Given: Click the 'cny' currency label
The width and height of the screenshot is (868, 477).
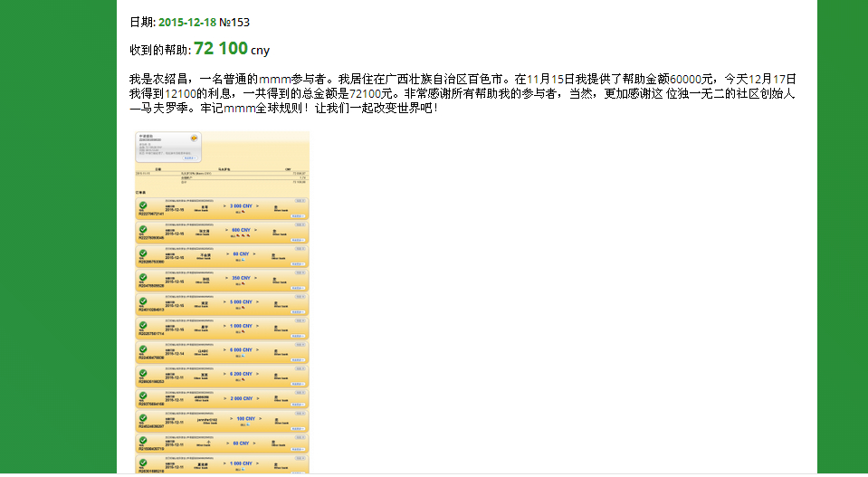Looking at the screenshot, I should click(x=260, y=51).
